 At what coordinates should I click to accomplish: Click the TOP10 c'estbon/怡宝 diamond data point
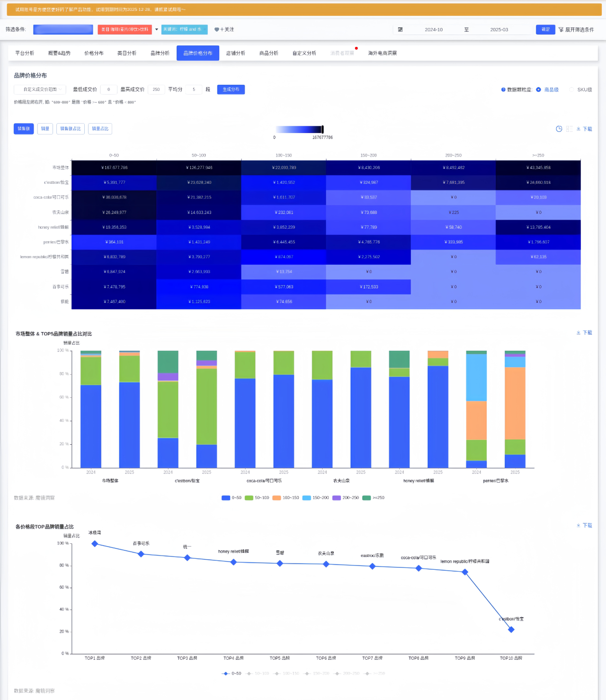[x=511, y=629]
